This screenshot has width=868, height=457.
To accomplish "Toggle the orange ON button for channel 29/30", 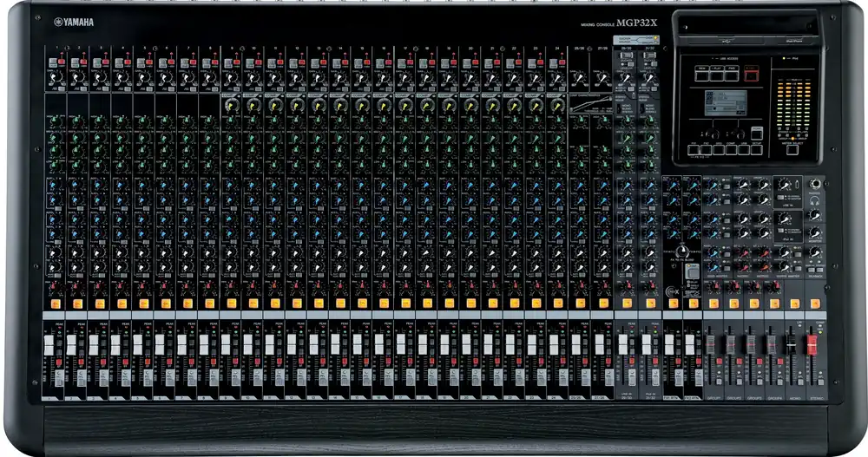I will (x=628, y=304).
